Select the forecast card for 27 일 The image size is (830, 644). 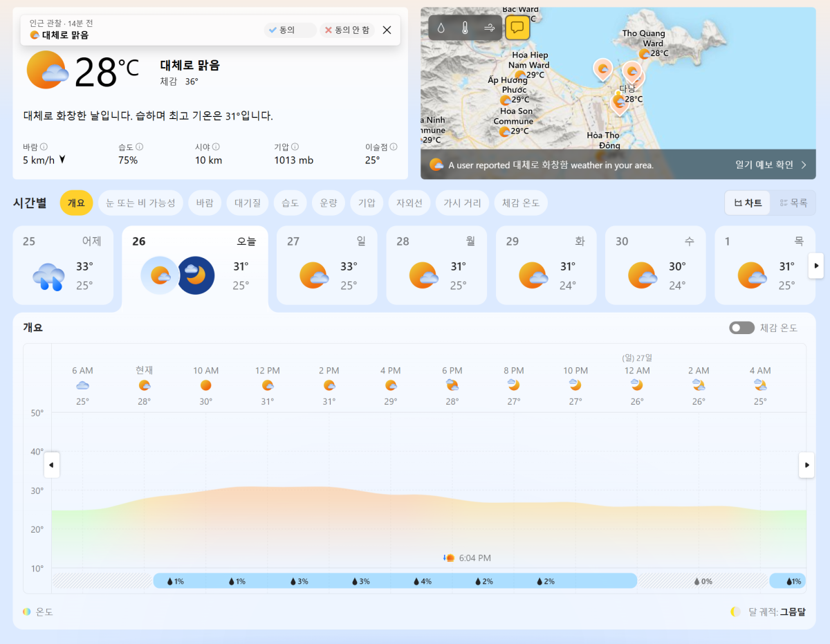pos(327,266)
